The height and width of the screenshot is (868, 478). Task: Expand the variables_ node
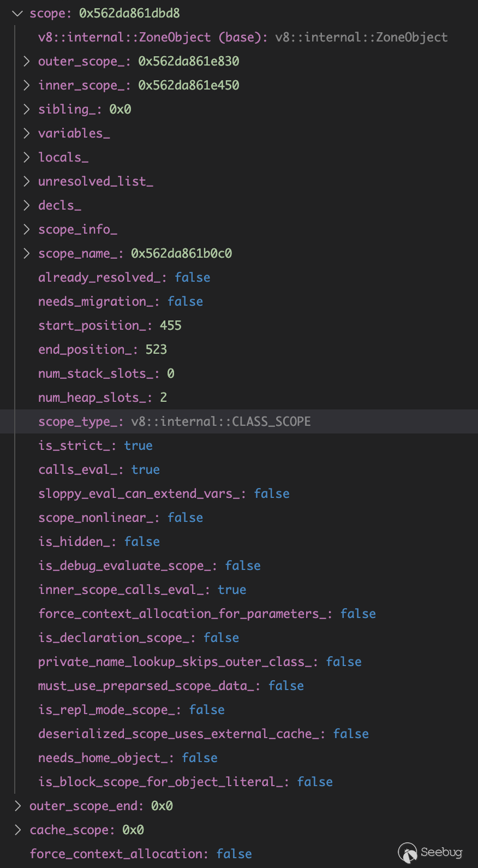26,133
